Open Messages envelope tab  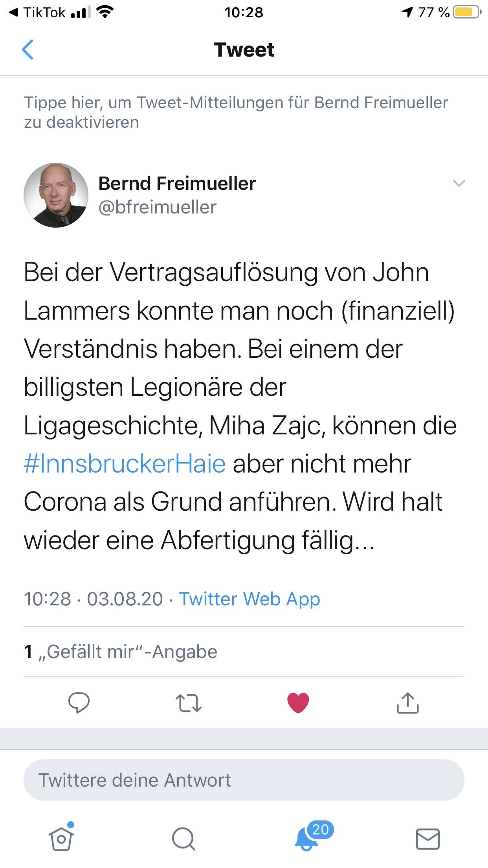427,839
